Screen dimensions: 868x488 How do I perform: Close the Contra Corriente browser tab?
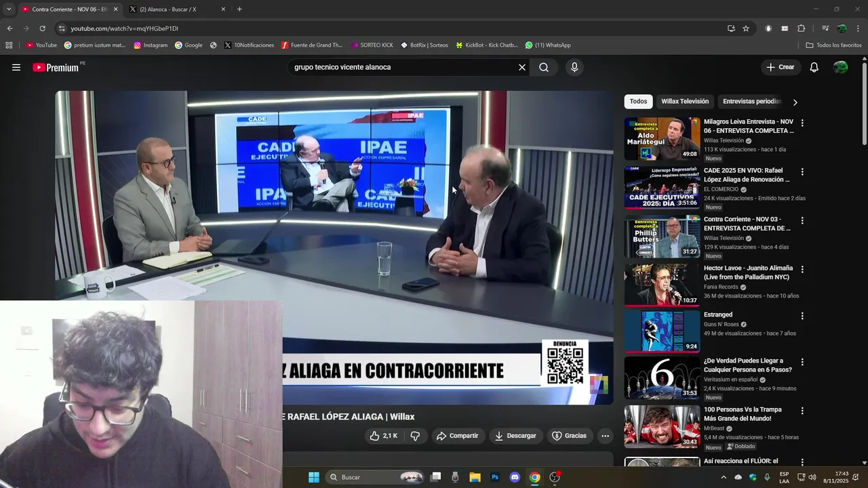(x=115, y=9)
